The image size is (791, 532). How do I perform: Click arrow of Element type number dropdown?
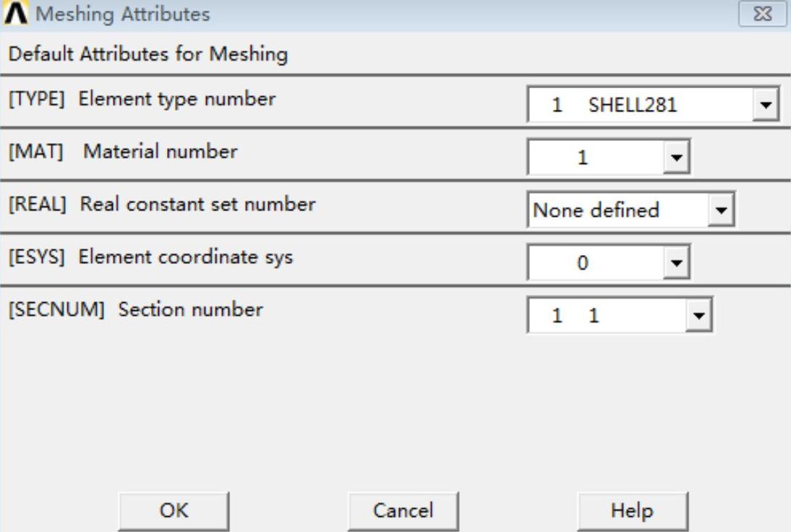pos(766,106)
